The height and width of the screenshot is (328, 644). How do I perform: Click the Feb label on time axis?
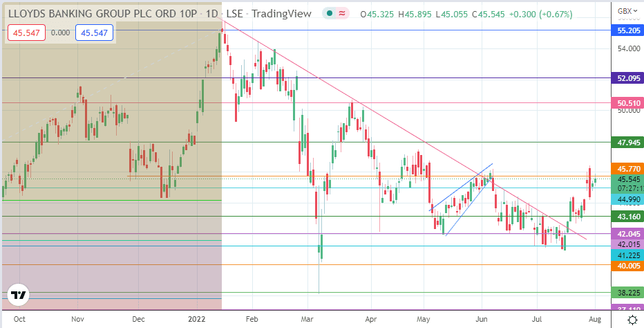point(252,319)
